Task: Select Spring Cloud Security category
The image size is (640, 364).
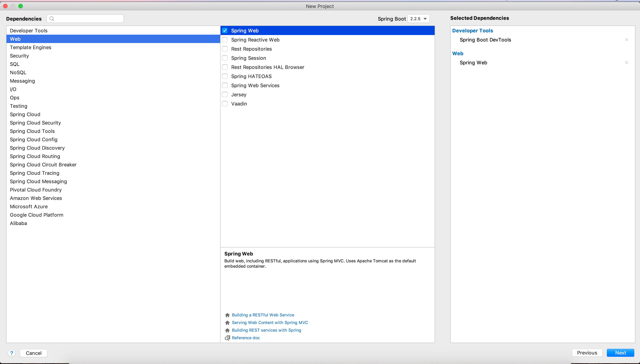Action: pos(113,123)
